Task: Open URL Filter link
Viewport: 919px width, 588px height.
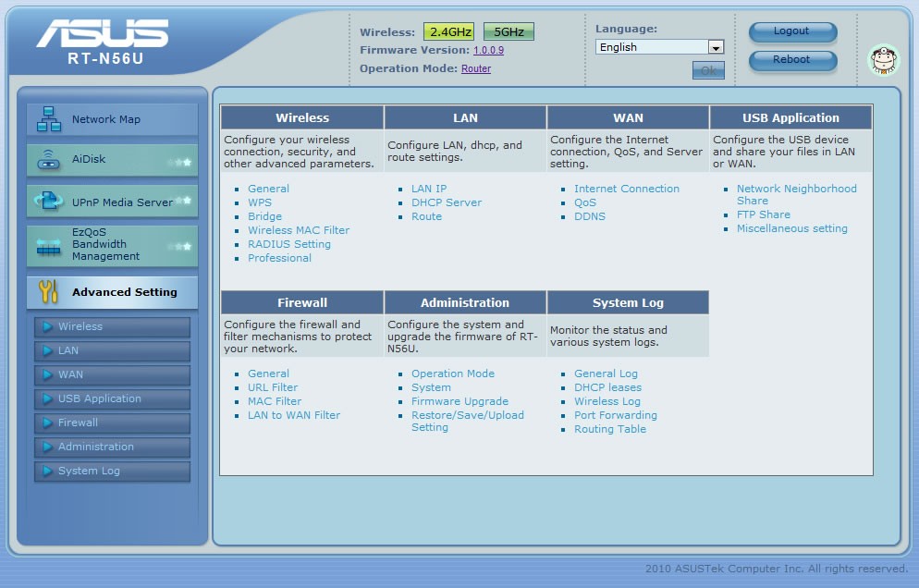Action: point(273,387)
